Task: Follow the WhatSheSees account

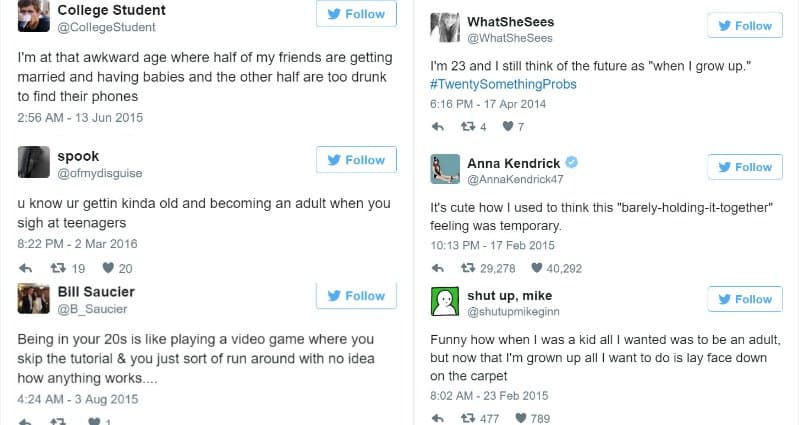Action: click(x=745, y=25)
